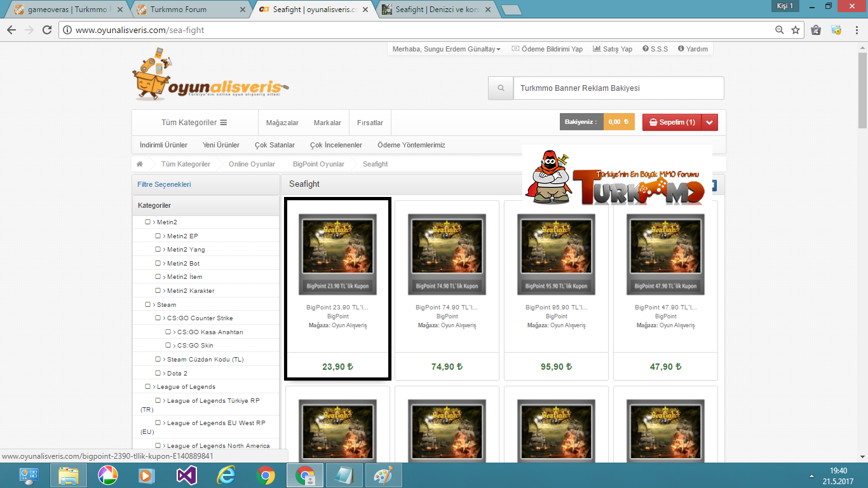View site information icon in address bar

(68, 30)
